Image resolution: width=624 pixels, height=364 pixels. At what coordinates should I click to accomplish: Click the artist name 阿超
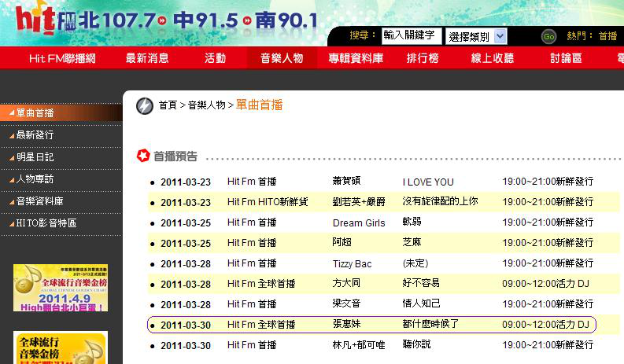pos(342,242)
